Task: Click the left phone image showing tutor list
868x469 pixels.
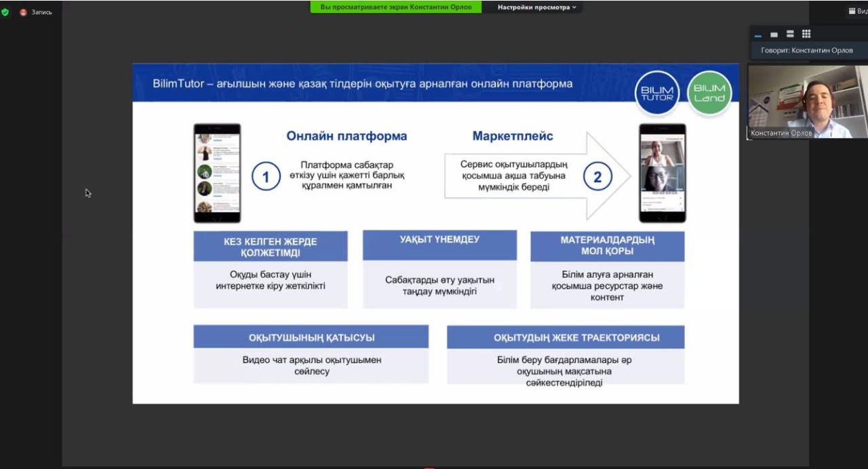Action: [x=217, y=173]
